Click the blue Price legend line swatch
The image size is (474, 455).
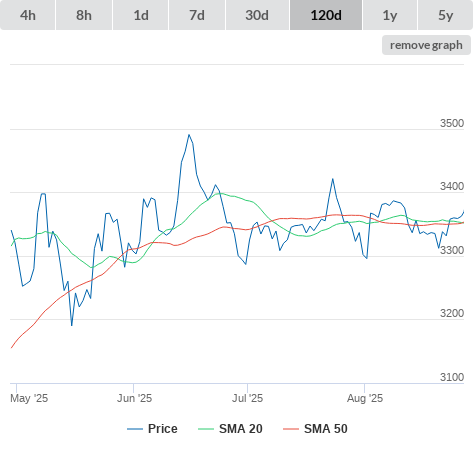pos(135,429)
